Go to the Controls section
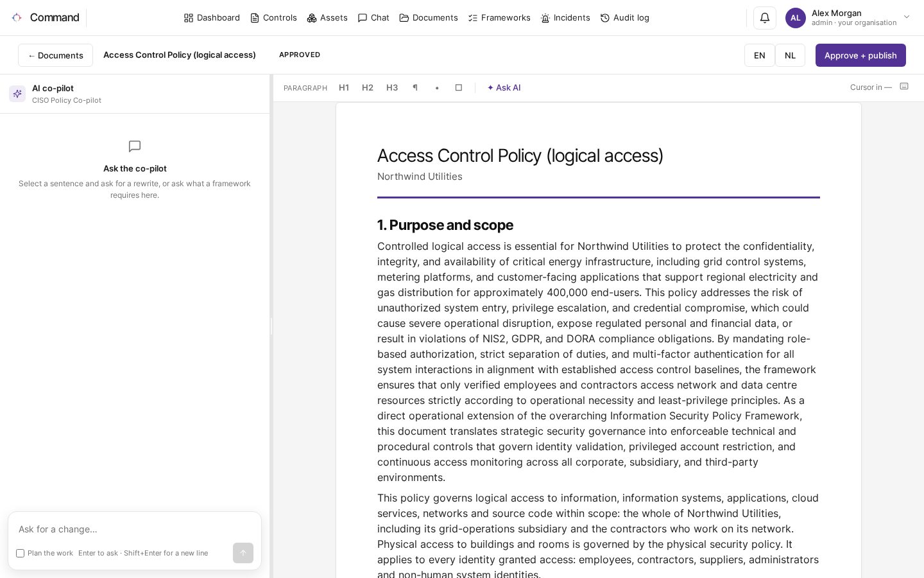This screenshot has height=578, width=924. [273, 18]
